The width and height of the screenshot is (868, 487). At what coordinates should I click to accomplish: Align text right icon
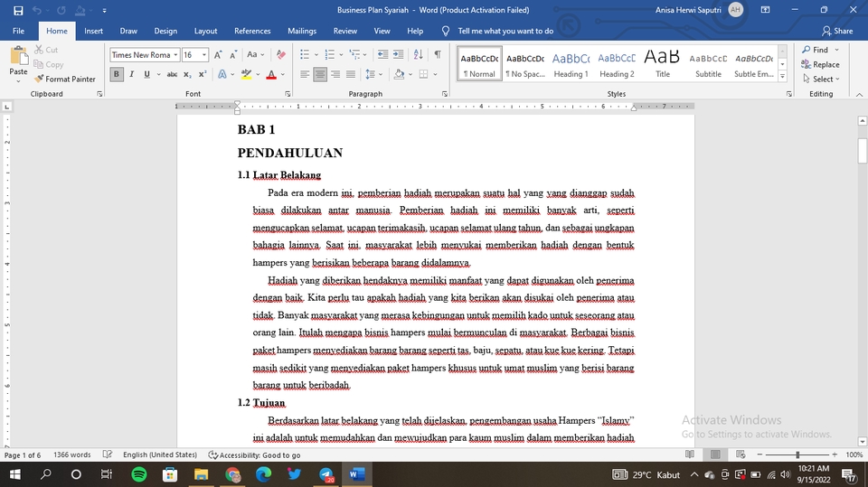coord(335,74)
